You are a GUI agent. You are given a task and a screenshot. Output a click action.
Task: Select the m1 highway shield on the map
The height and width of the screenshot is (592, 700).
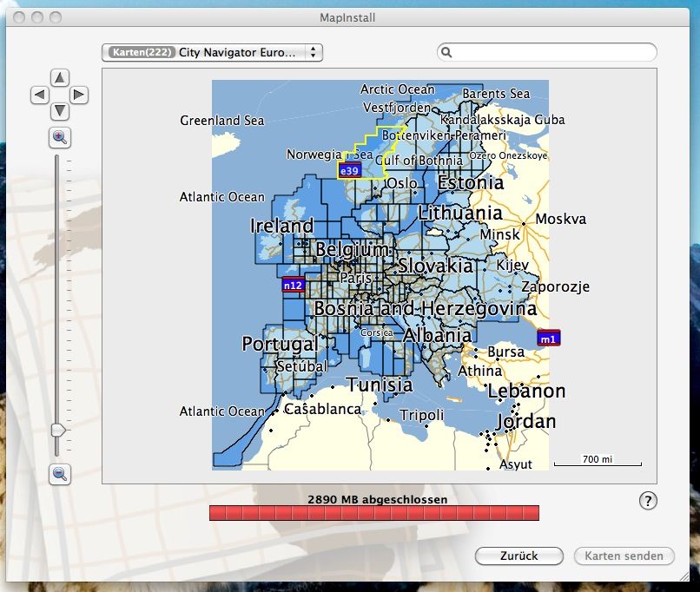[x=549, y=339]
